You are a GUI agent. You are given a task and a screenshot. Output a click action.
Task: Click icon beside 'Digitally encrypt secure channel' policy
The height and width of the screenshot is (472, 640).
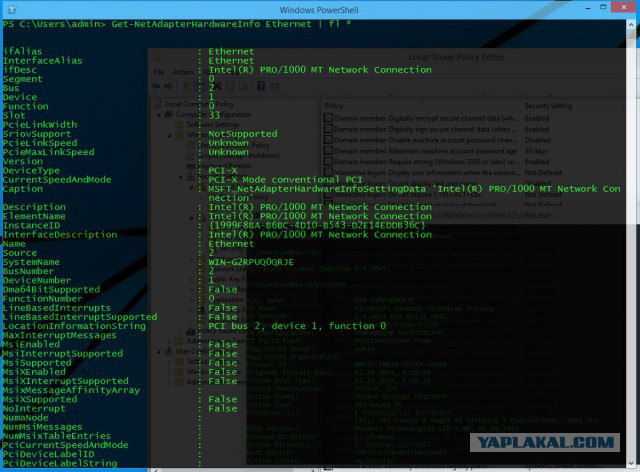328,118
